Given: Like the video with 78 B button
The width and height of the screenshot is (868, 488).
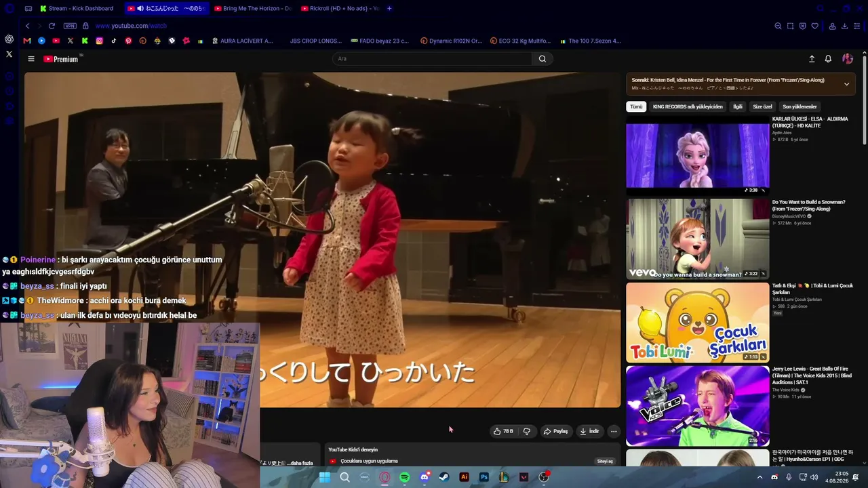Looking at the screenshot, I should 503,431.
